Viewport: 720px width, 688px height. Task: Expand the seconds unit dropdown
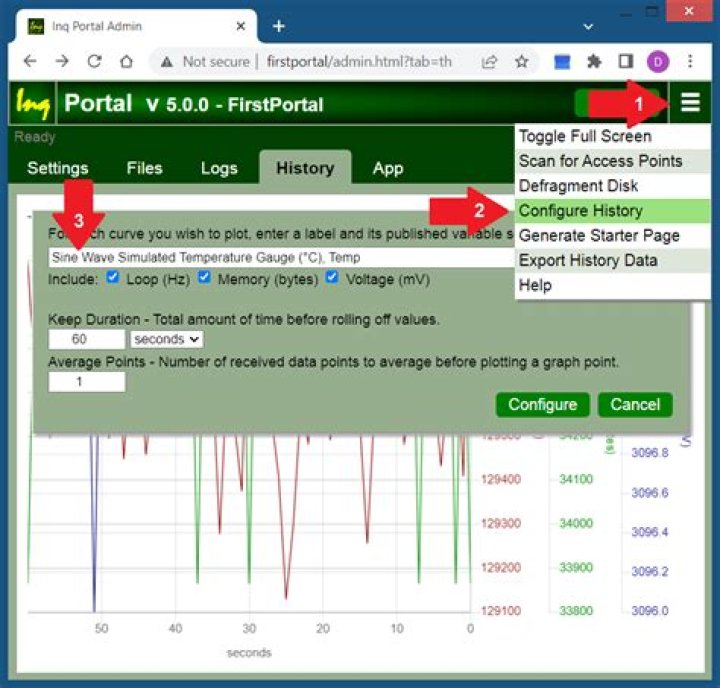click(167, 339)
